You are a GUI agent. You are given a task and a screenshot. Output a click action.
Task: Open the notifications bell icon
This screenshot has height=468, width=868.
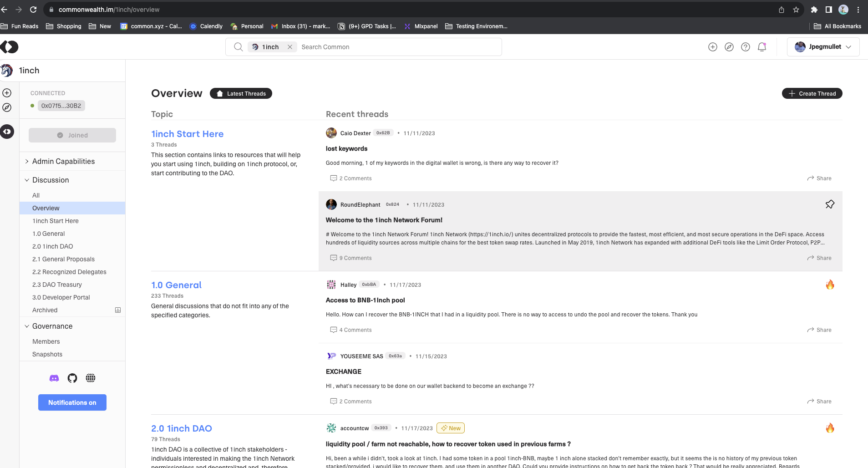761,47
